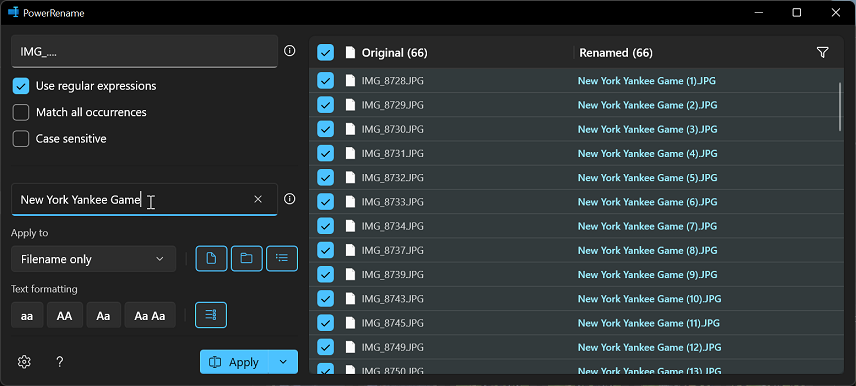Click the file icon for IMG_8728.JPG
This screenshot has width=856, height=386.
click(x=350, y=81)
